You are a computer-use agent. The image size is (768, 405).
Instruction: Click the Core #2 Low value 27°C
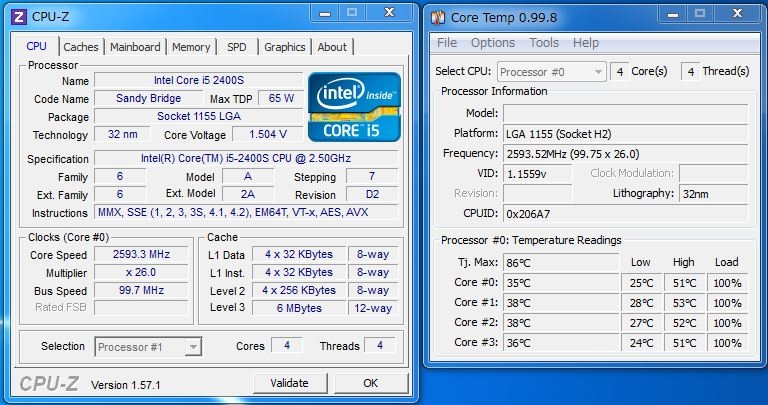[642, 323]
